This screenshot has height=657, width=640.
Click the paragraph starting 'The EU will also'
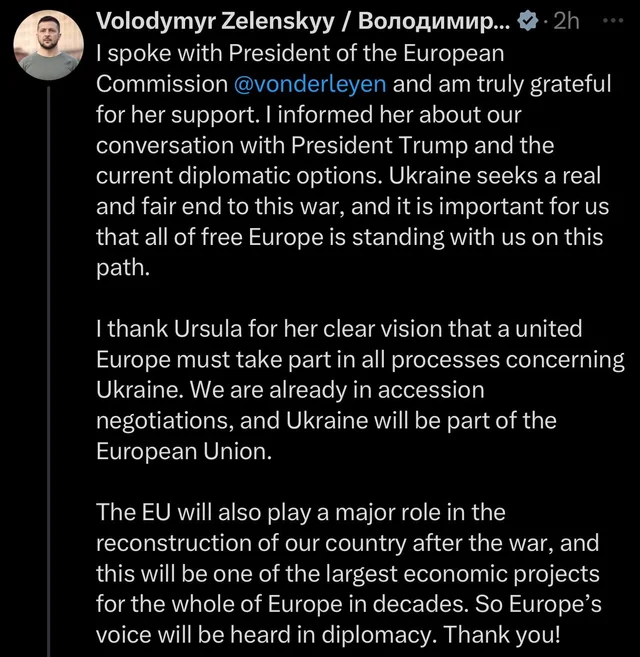(x=349, y=573)
